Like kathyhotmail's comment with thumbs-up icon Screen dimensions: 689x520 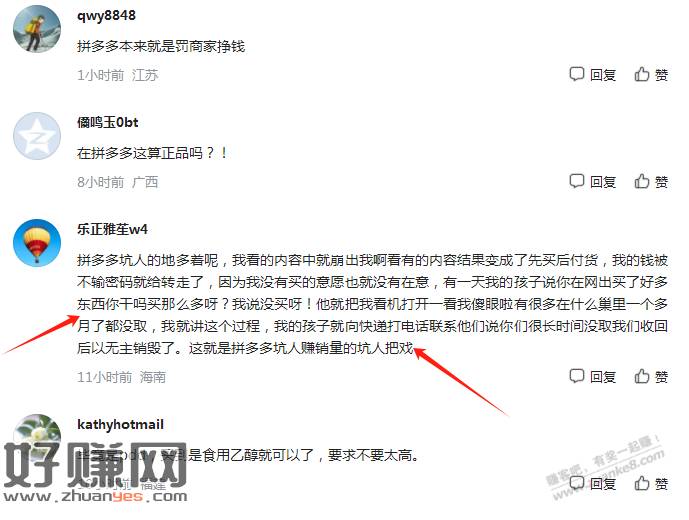[x=642, y=483]
